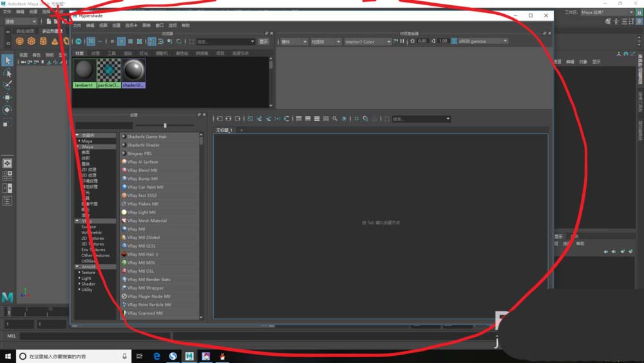Select the Move tool in Maya toolbox
This screenshot has height=363, width=644.
(x=7, y=97)
